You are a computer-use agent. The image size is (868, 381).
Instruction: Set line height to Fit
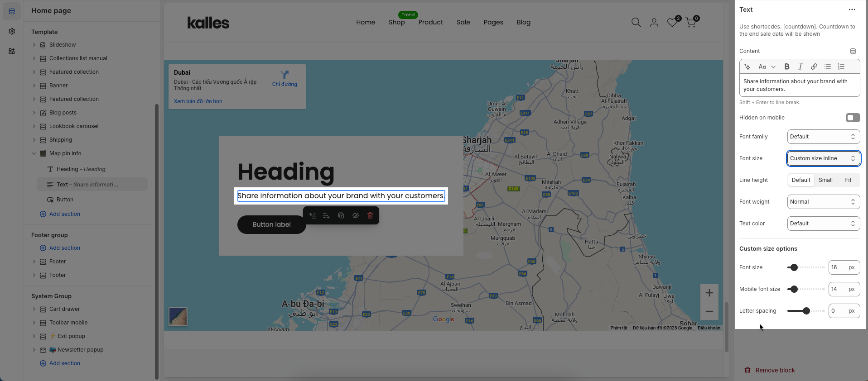(848, 180)
